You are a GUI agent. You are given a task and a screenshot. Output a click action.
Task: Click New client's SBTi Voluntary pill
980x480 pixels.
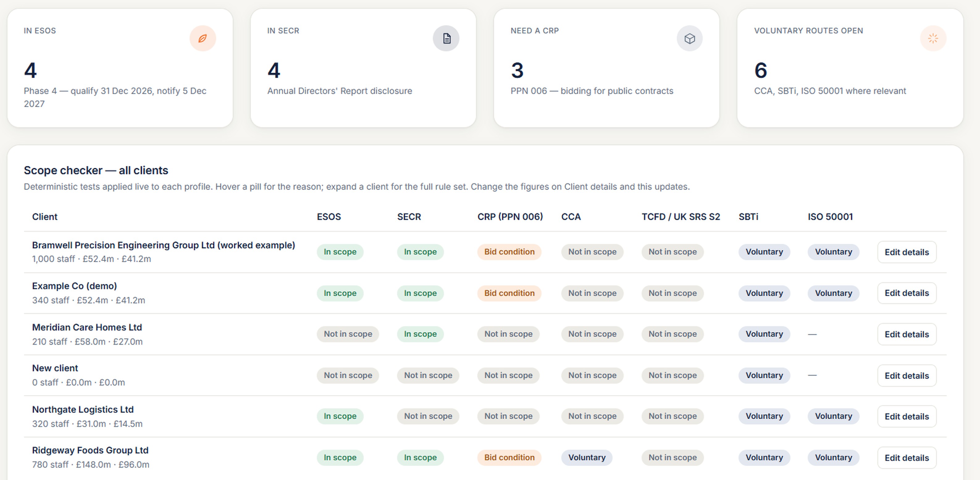click(764, 375)
